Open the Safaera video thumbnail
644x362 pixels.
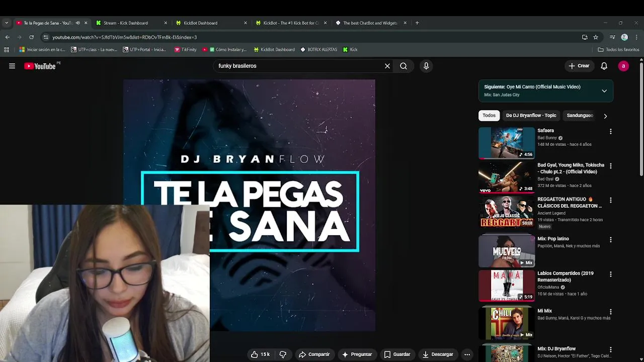pyautogui.click(x=506, y=143)
